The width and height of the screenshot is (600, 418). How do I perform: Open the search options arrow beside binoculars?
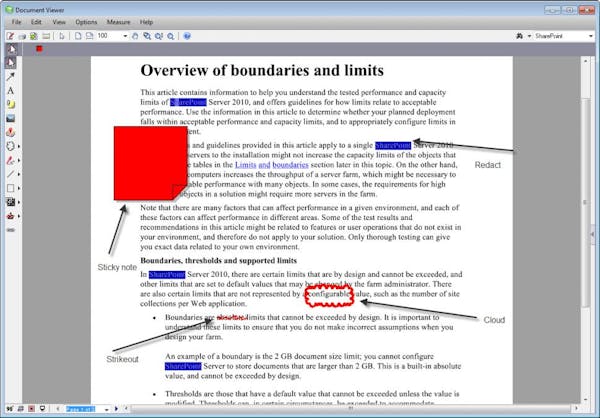[x=529, y=36]
